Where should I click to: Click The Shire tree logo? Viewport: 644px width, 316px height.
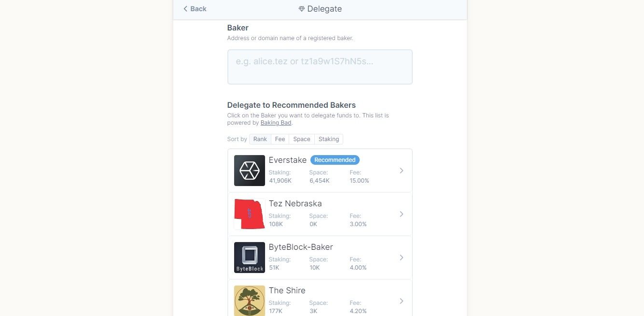[x=250, y=301]
